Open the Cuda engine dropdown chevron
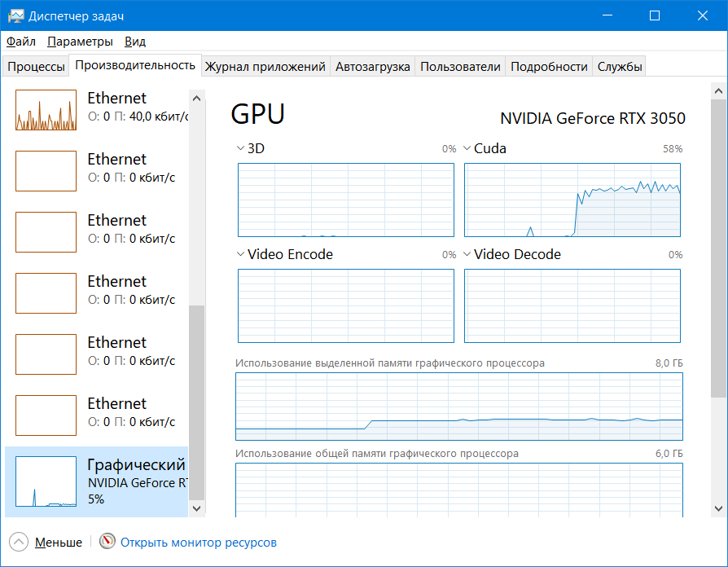This screenshot has height=567, width=728. click(x=467, y=148)
